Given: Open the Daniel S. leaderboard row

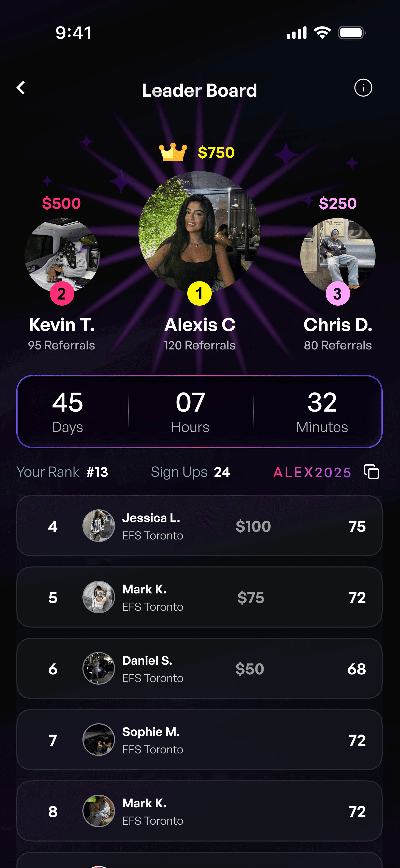Looking at the screenshot, I should click(x=199, y=669).
